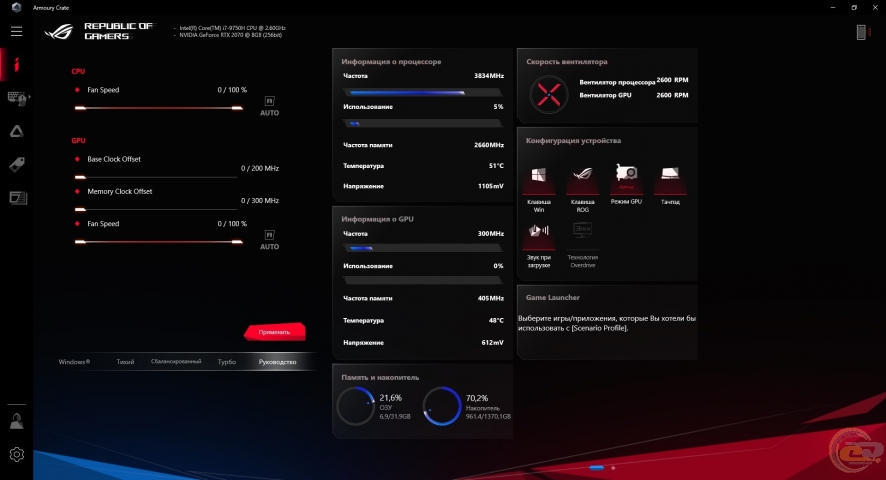Toggle the ROG key (Клавиша ROG) setting
The image size is (886, 480).
pos(583,188)
